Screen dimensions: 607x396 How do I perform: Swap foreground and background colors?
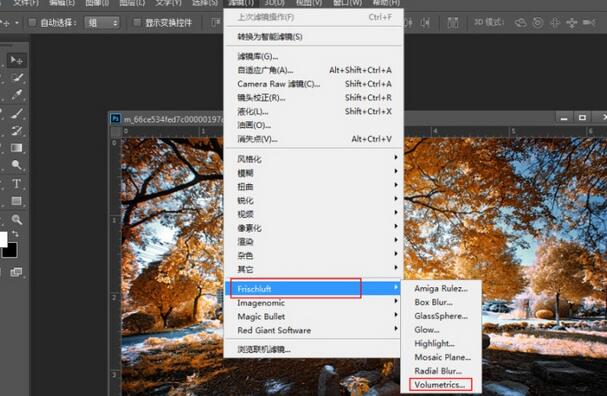tap(15, 234)
